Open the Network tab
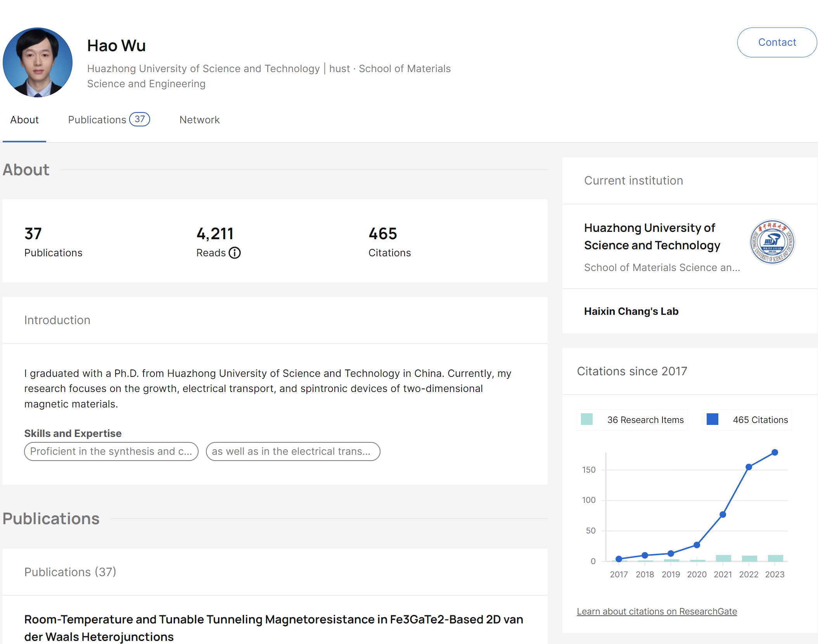 coord(199,120)
